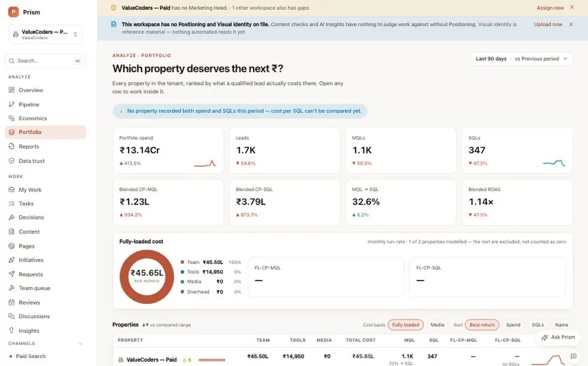Click the feedback chat icon bottom right
The image size is (588, 366).
click(574, 356)
